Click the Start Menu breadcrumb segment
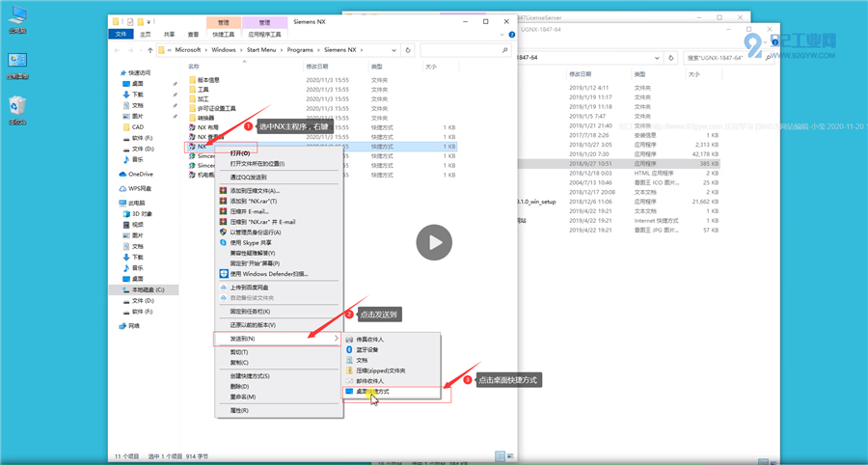868x465 pixels. (x=260, y=50)
